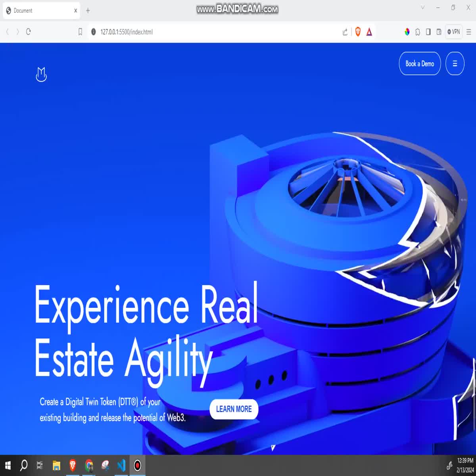This screenshot has height=476, width=476.
Task: Open File Explorer from the taskbar
Action: [x=56, y=465]
